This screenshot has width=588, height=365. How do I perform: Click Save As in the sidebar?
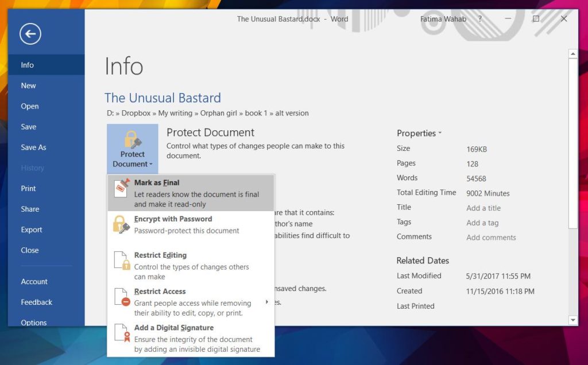click(x=33, y=147)
